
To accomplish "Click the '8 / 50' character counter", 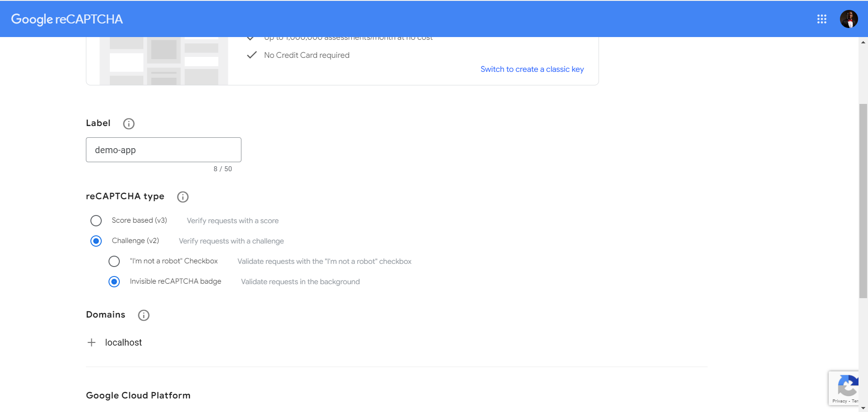I will (223, 169).
